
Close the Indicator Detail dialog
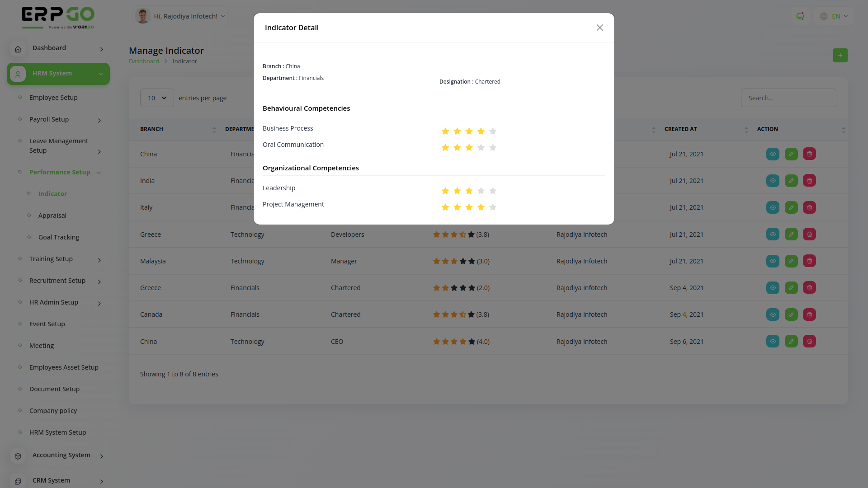599,28
